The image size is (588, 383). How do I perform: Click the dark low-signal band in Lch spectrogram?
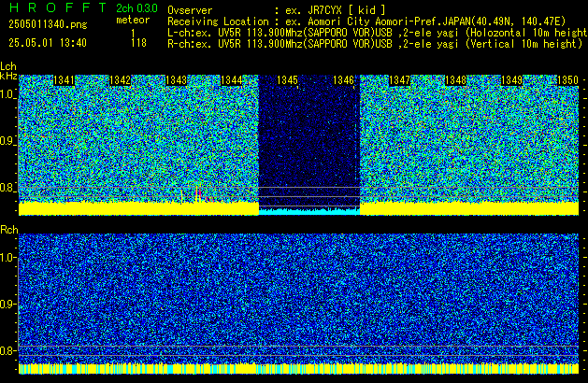pyautogui.click(x=309, y=140)
